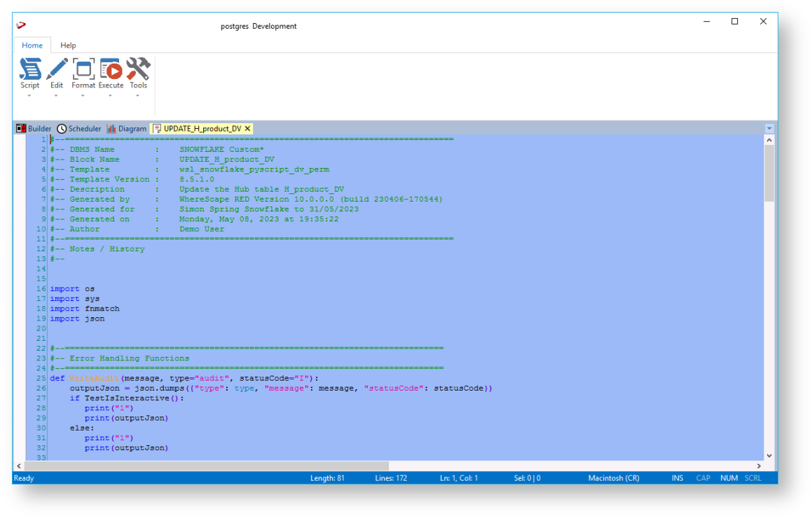The height and width of the screenshot is (518, 812).
Task: Click the vertical scrollbar down arrow
Action: (769, 455)
